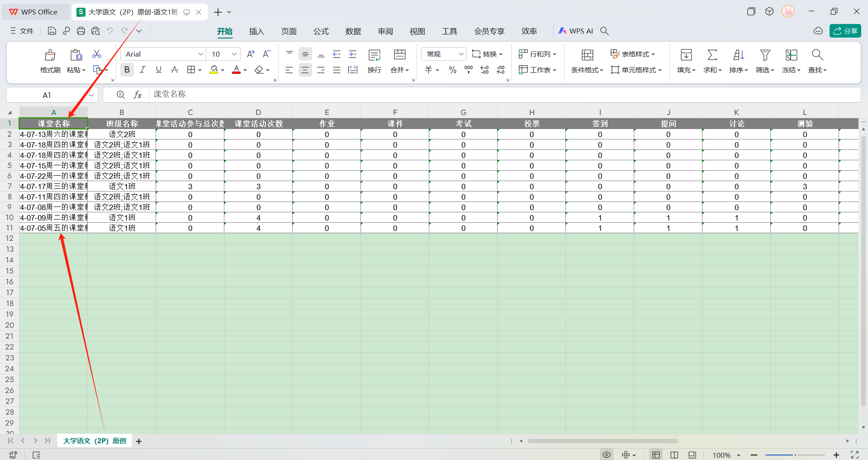Click the Cut scissors icon
Image resolution: width=868 pixels, height=460 pixels.
click(x=97, y=54)
